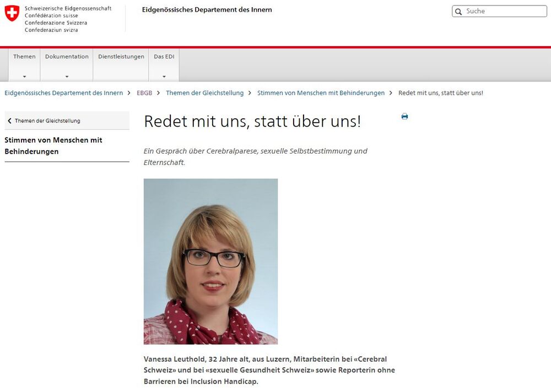Go to Eidgenössisches Departement des Innern breadcrumb
This screenshot has width=551, height=392.
pyautogui.click(x=64, y=93)
